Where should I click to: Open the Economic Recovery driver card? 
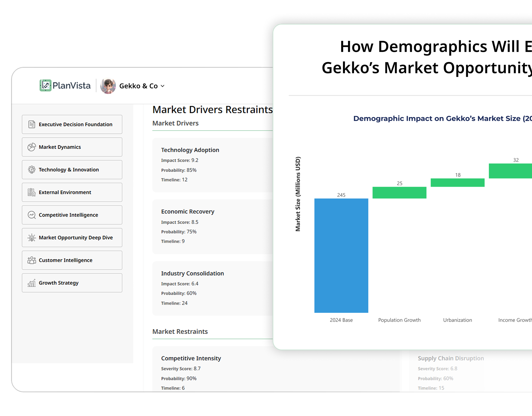[x=212, y=227]
